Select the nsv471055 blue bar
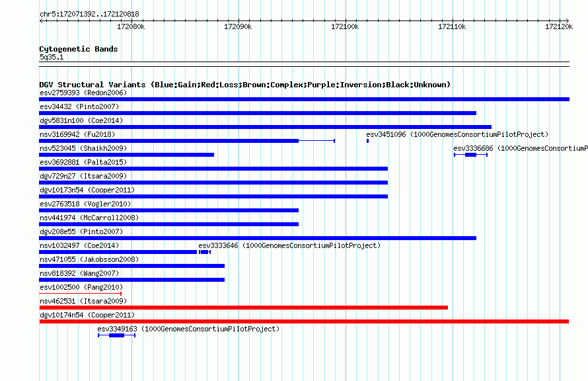 point(131,266)
